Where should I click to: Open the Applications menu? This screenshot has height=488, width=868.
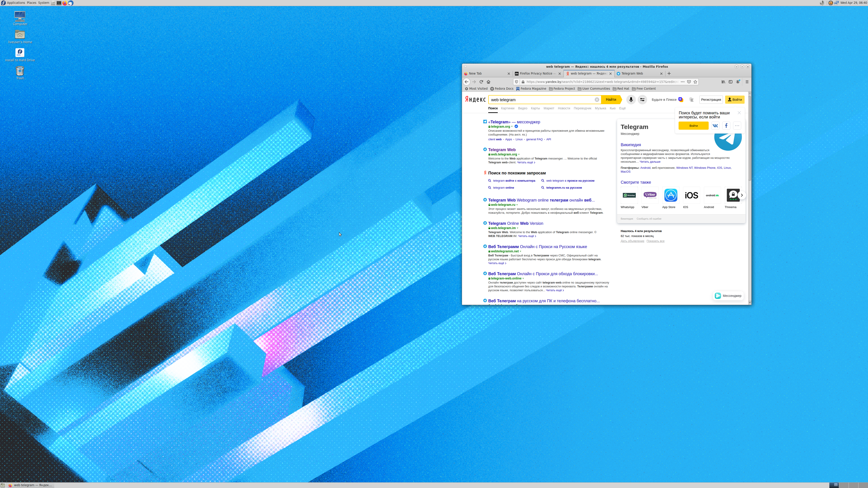[x=13, y=3]
